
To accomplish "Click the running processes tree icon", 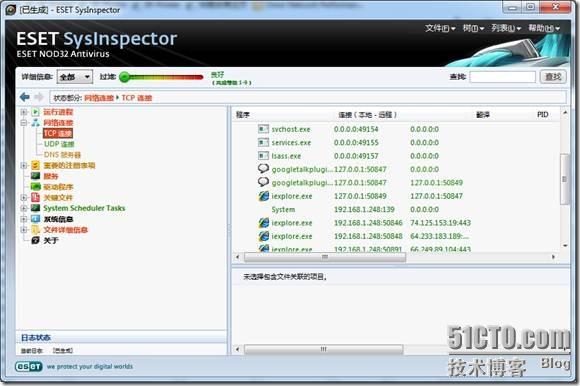I will [36, 112].
